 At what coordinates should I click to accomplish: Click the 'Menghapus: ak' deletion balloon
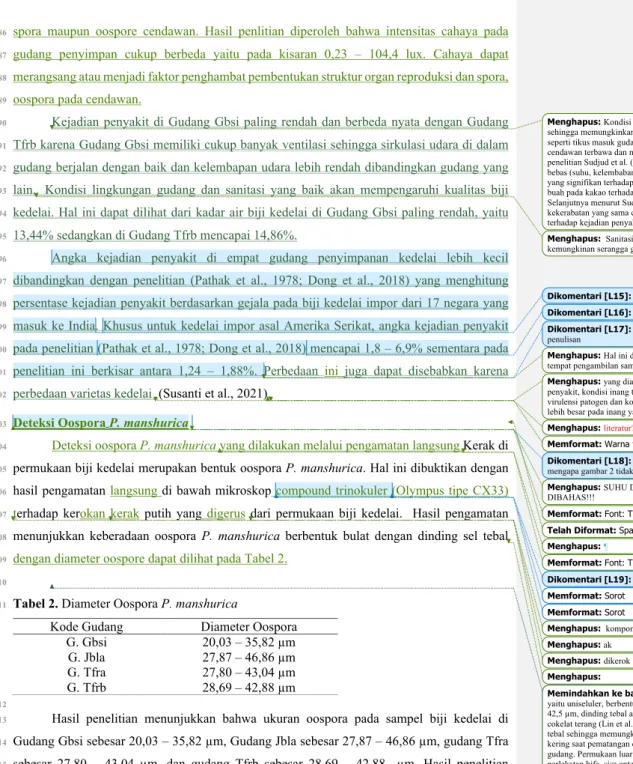coord(588,645)
